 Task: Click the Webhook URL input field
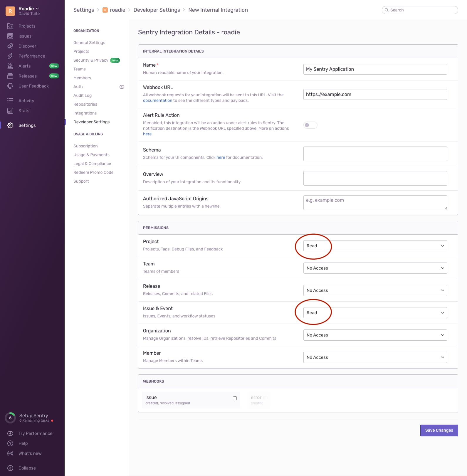pos(375,94)
